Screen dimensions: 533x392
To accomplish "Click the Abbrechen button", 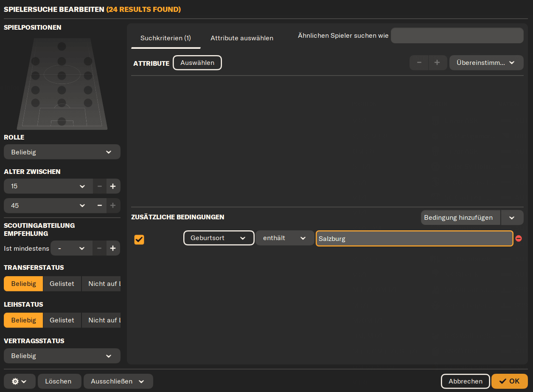I will (466, 381).
